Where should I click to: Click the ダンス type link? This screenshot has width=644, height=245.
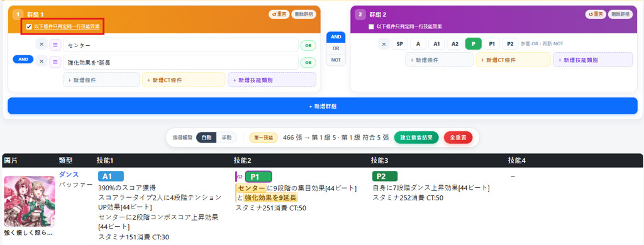click(x=69, y=175)
